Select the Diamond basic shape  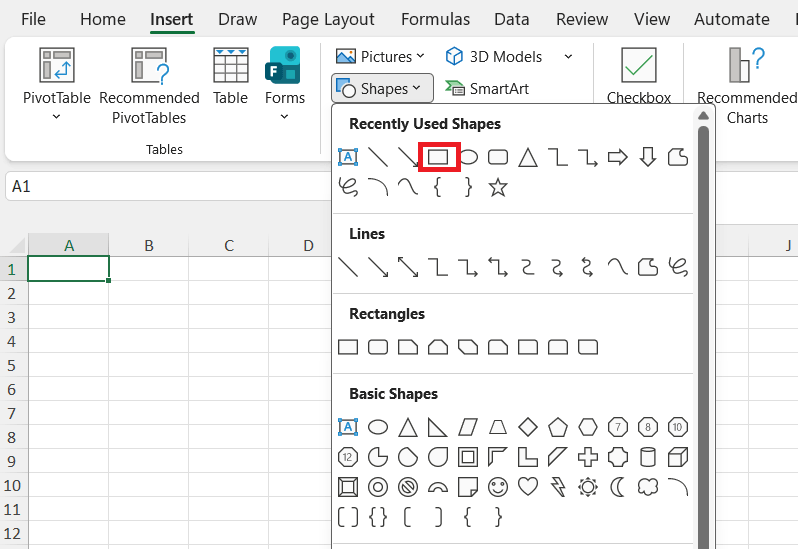[x=528, y=427]
